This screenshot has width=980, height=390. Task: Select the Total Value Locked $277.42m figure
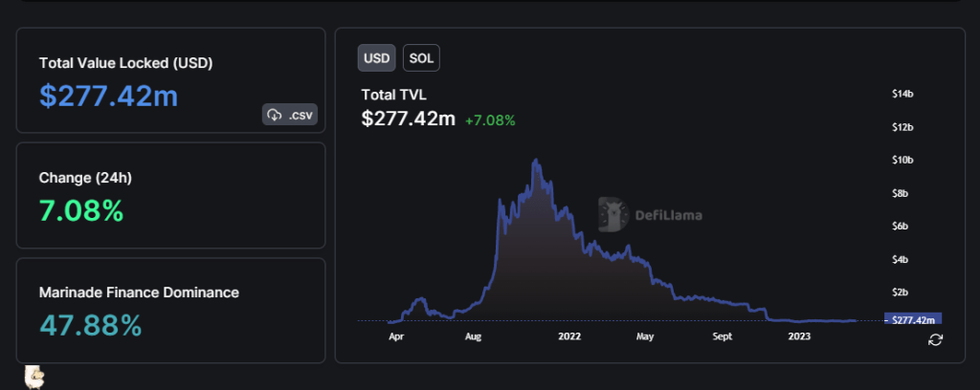108,96
